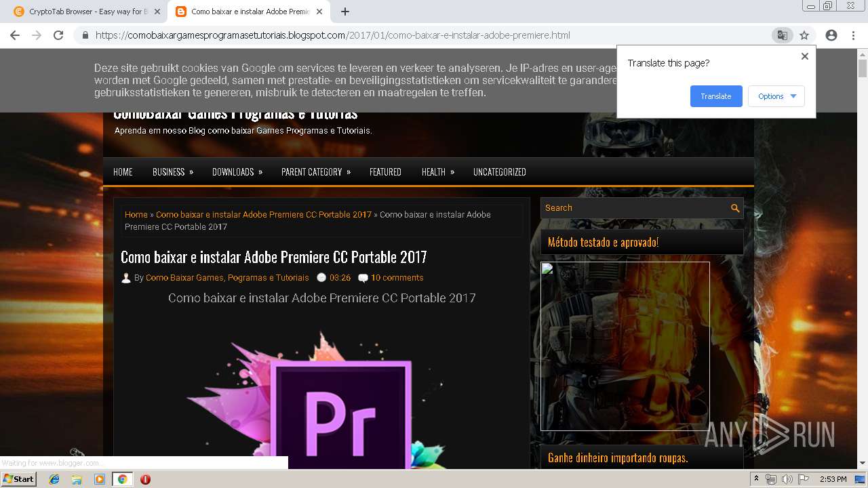Launch Internet Explorer from taskbar

coord(54,479)
